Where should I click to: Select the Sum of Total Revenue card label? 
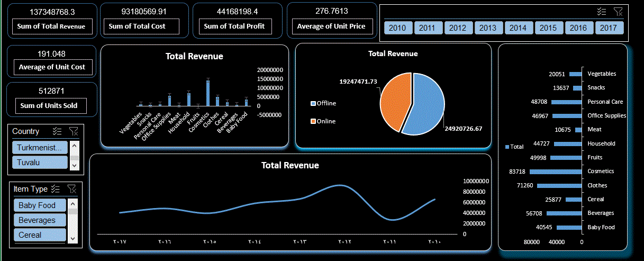point(51,26)
